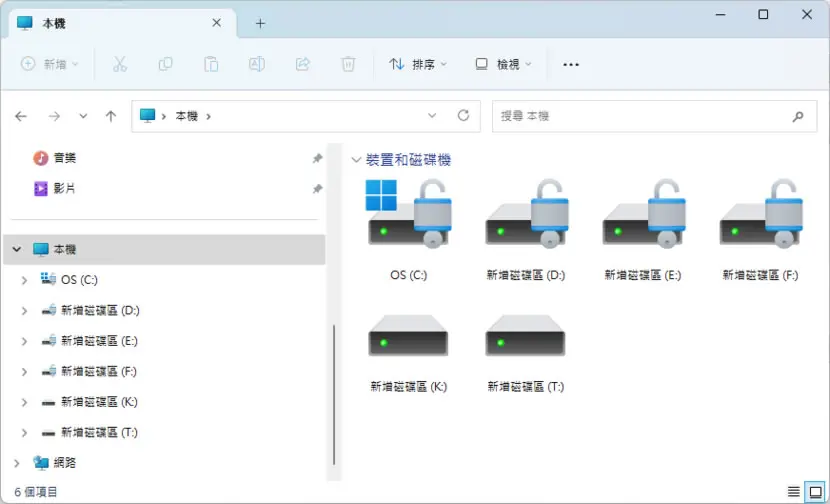
Task: Expand the OS (C:) tree node
Action: (24, 280)
